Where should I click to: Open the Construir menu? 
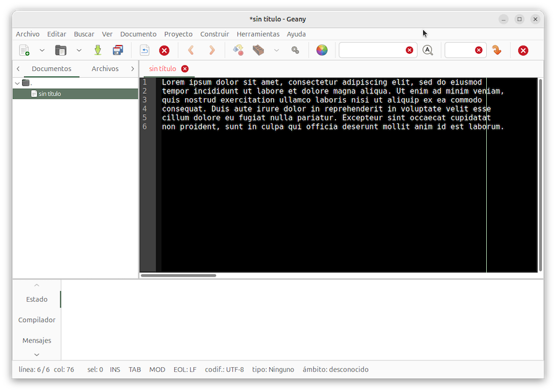click(x=214, y=34)
